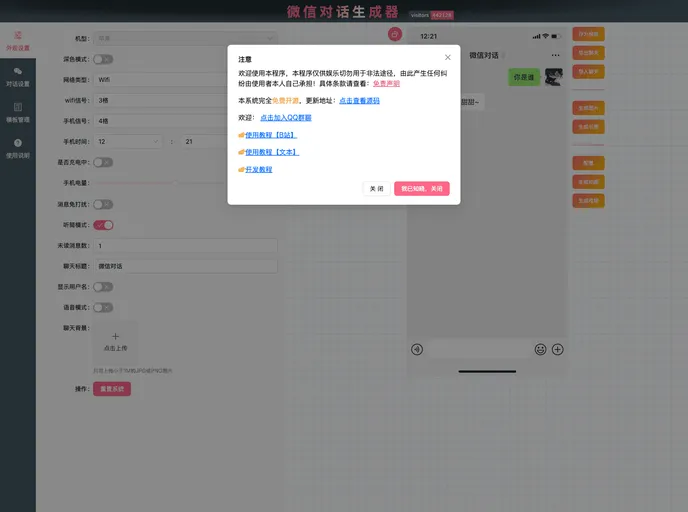Open the 免责声明 link
Screen dimensions: 688x512
[386, 83]
